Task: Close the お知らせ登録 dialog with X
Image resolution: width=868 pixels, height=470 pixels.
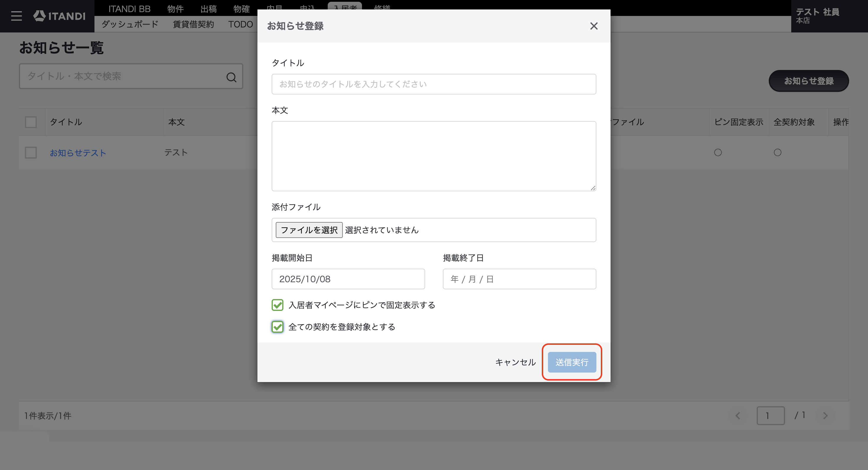Action: (x=594, y=26)
